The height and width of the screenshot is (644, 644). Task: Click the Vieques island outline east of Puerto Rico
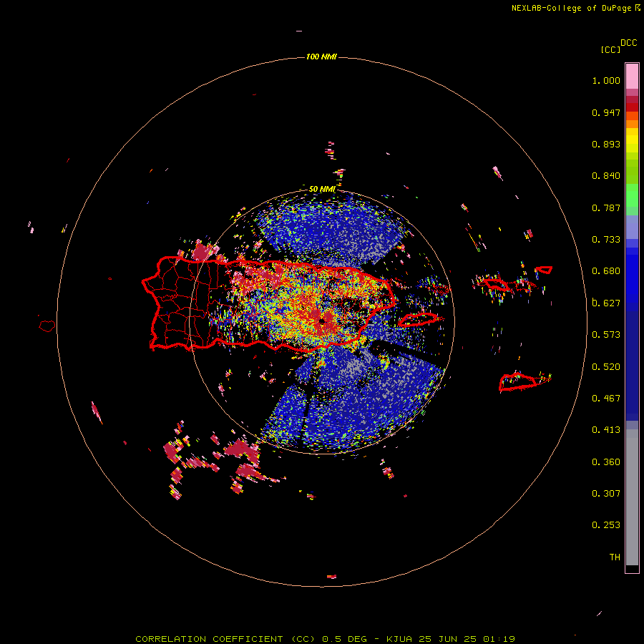(x=418, y=320)
